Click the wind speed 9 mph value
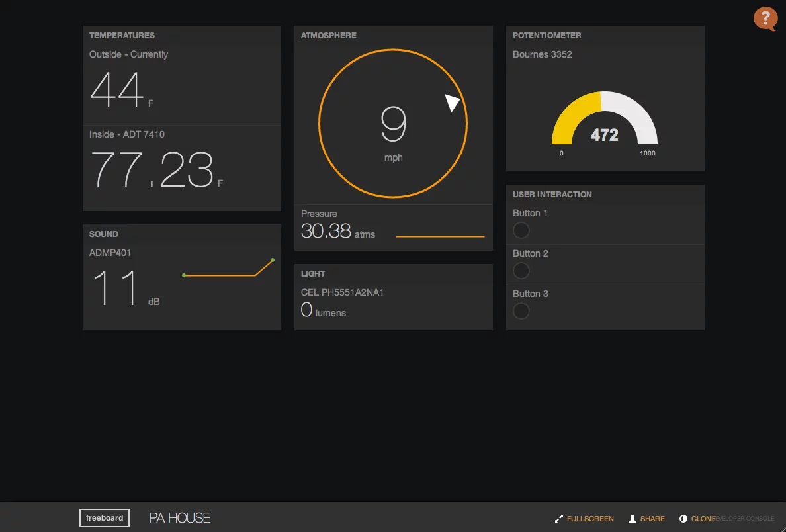The image size is (786, 532). pyautogui.click(x=393, y=126)
